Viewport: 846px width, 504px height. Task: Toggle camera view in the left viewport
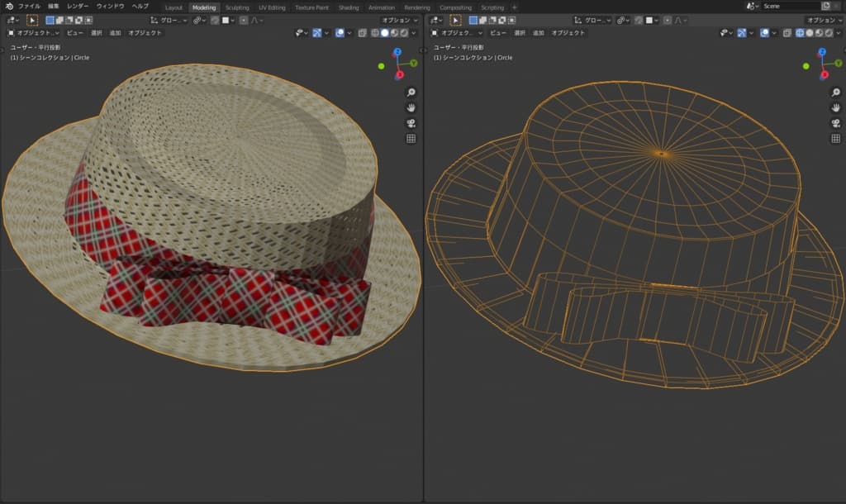point(411,123)
